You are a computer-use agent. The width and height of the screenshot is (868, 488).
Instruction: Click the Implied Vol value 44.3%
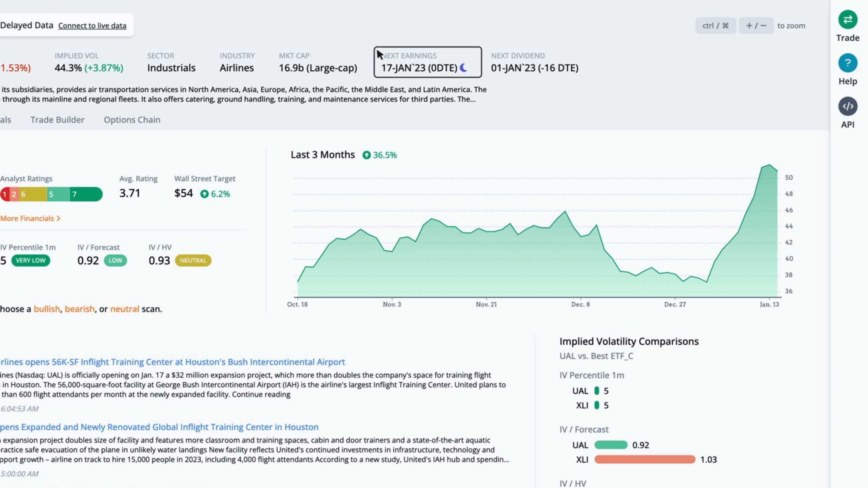coord(68,68)
